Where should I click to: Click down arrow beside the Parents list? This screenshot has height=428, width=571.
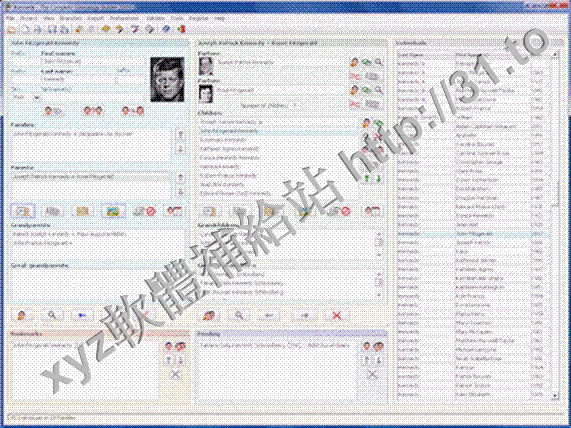click(181, 192)
